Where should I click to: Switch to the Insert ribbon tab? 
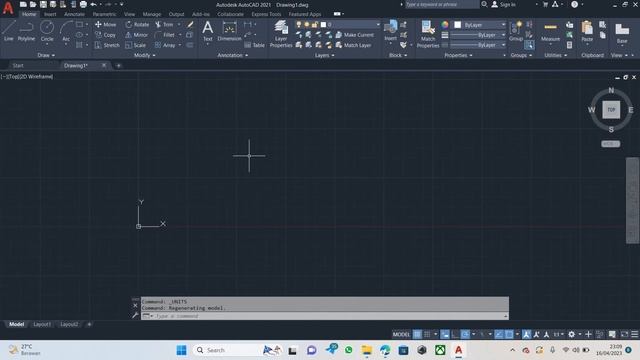point(50,14)
